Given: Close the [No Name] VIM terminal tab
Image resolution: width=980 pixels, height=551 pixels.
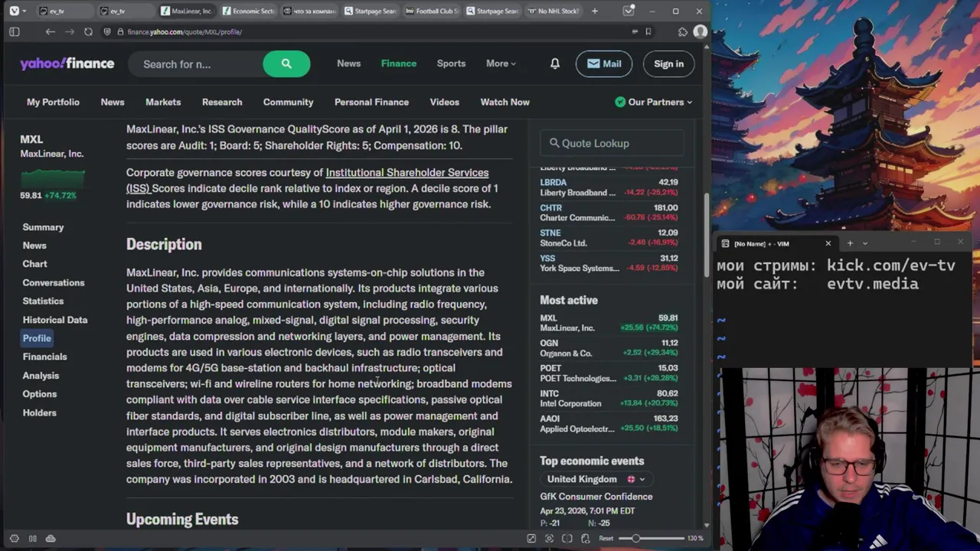Looking at the screenshot, I should point(828,243).
